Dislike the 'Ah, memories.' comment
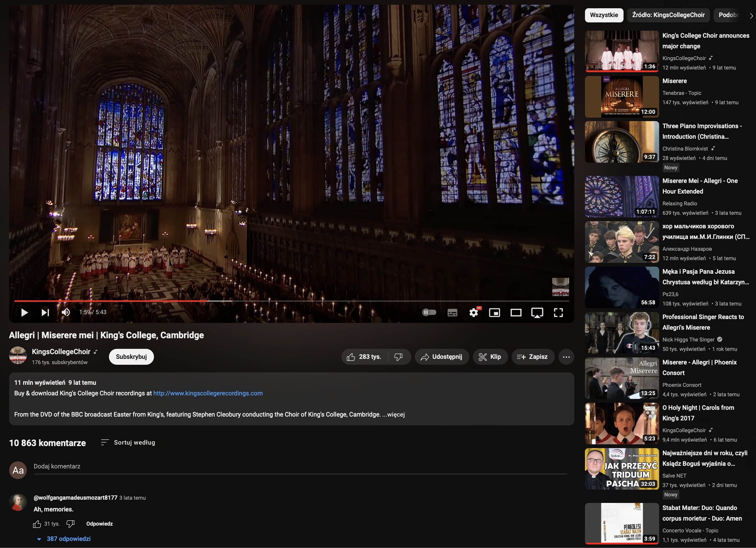Image resolution: width=756 pixels, height=548 pixels. point(70,524)
